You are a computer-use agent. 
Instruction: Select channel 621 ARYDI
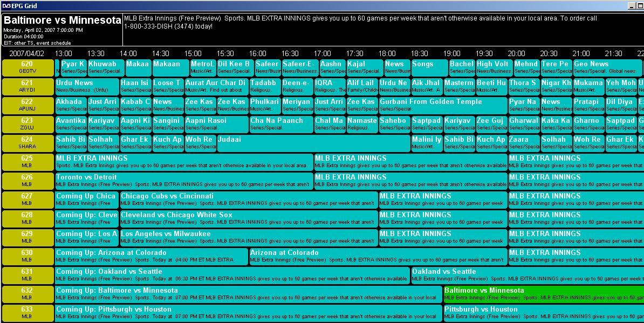tap(27, 87)
